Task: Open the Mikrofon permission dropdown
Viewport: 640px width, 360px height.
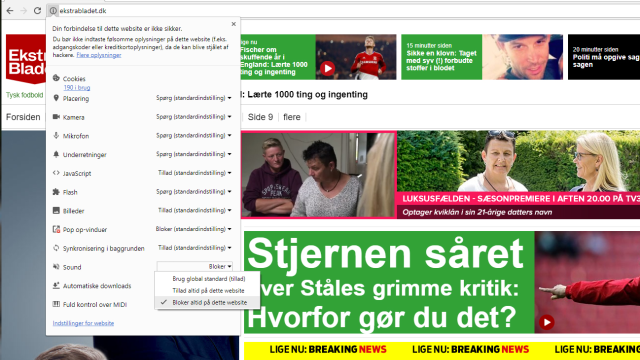Action: coord(193,136)
